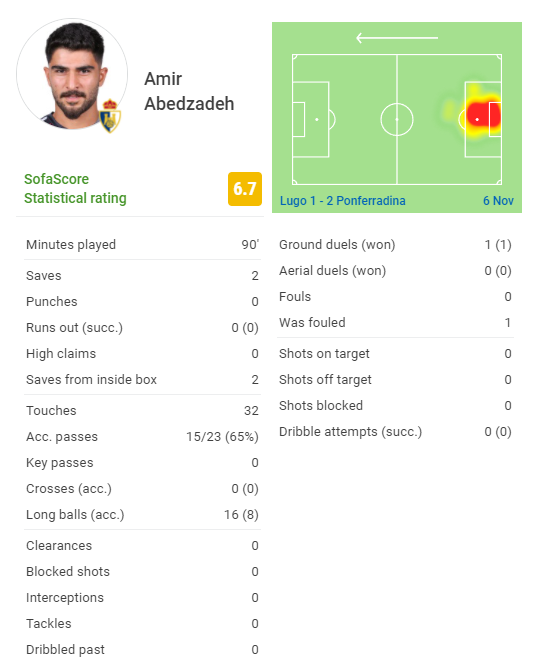The height and width of the screenshot is (668, 541).
Task: Select the Ground duels (won) row
Action: [395, 245]
